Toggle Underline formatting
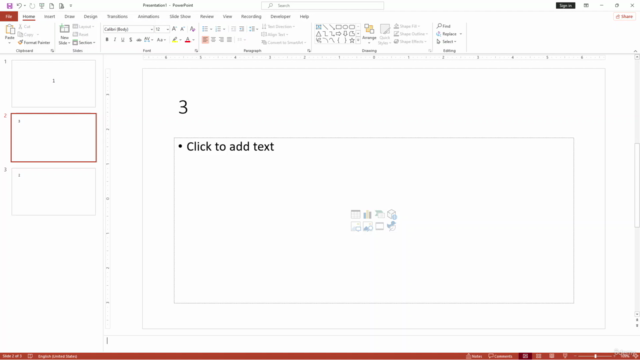 point(122,40)
